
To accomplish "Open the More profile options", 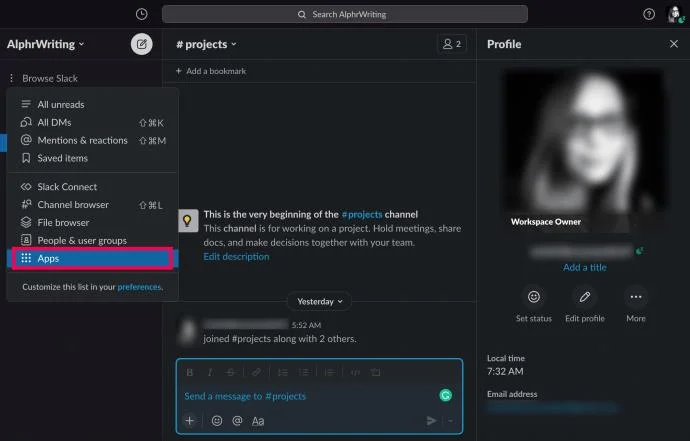I will [x=636, y=297].
